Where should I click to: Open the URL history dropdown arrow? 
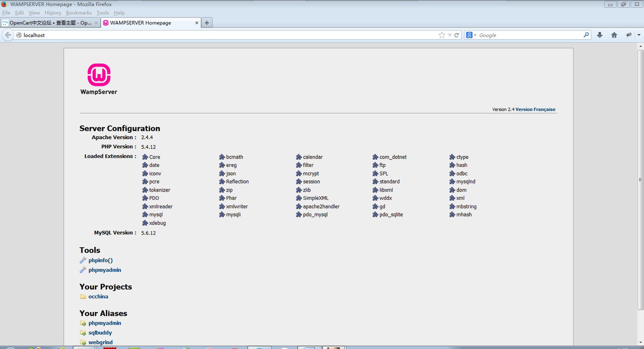click(450, 35)
